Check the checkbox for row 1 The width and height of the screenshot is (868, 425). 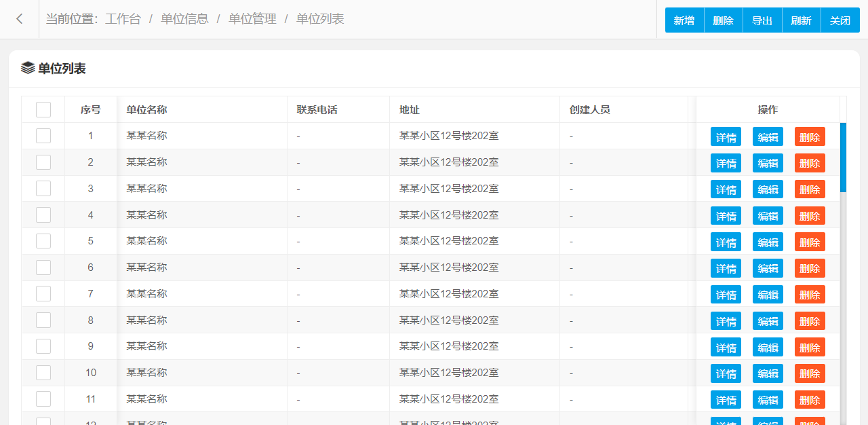[43, 136]
